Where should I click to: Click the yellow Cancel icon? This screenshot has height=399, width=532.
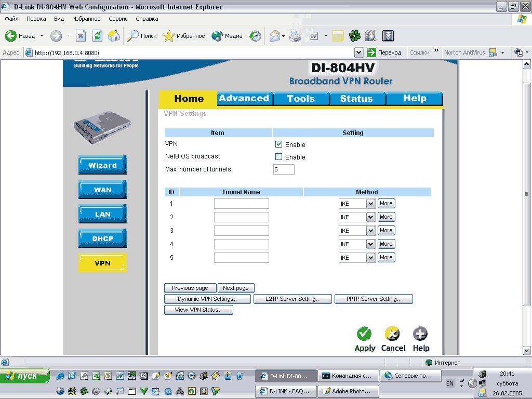(392, 334)
